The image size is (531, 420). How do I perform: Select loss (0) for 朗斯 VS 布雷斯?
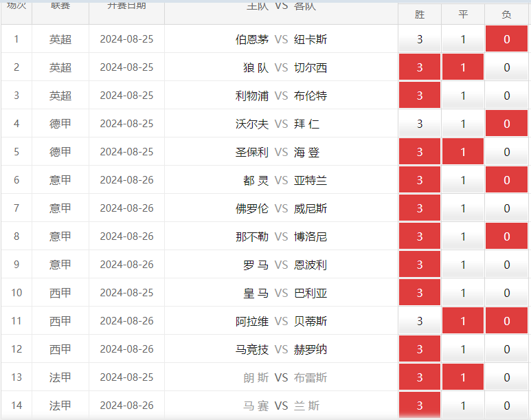[x=507, y=377]
